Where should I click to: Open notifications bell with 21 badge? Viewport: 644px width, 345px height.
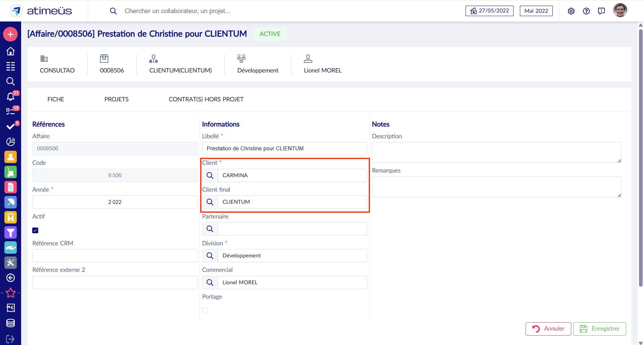pyautogui.click(x=10, y=97)
